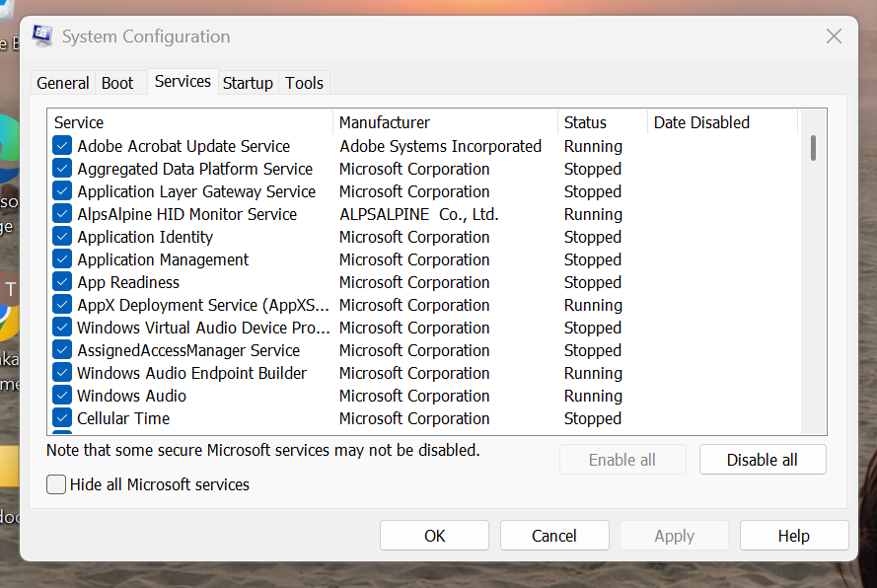The width and height of the screenshot is (877, 588).
Task: Check Hide all Microsoft services
Action: point(56,484)
